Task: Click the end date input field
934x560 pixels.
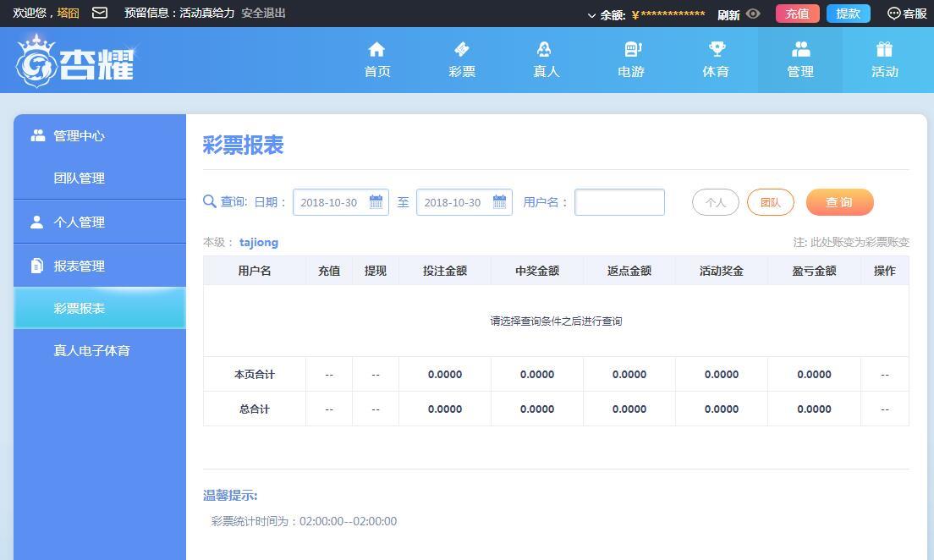Action: pyautogui.click(x=464, y=202)
